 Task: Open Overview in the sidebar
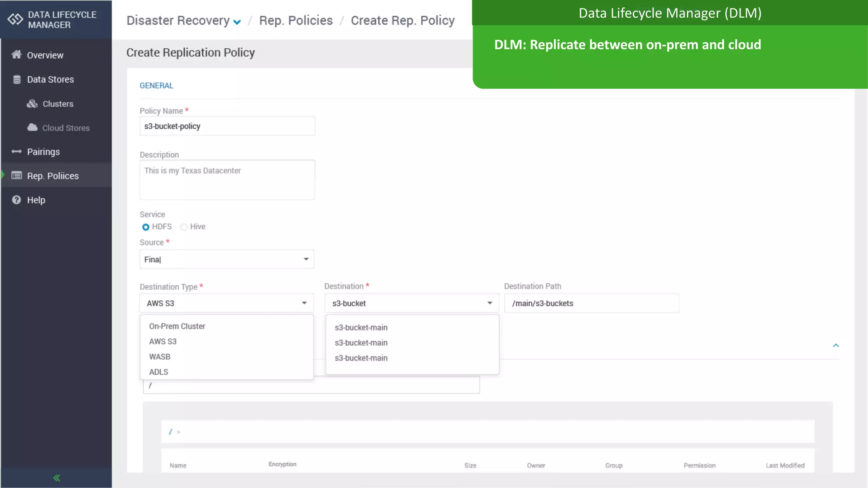click(45, 55)
